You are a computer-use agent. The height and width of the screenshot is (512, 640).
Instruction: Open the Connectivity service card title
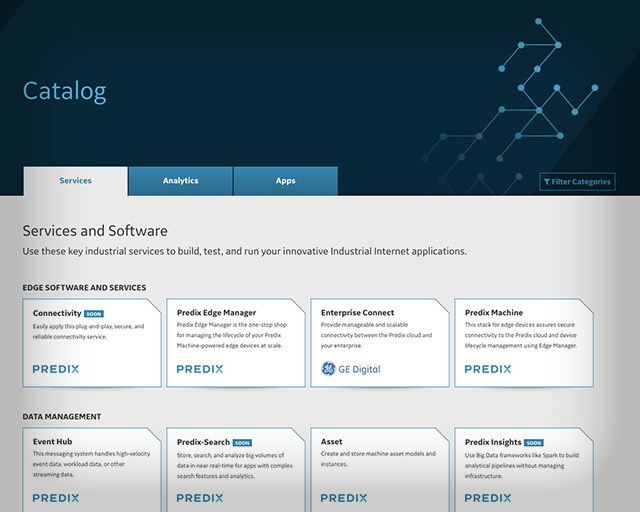pyautogui.click(x=57, y=313)
